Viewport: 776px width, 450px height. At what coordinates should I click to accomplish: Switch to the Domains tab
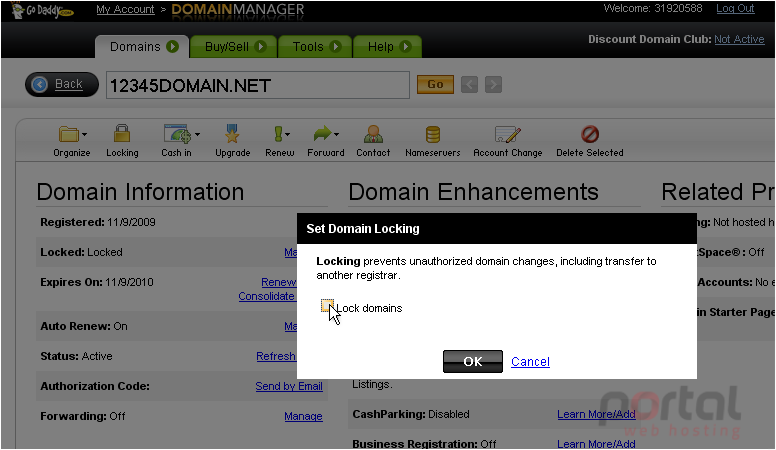click(x=142, y=47)
